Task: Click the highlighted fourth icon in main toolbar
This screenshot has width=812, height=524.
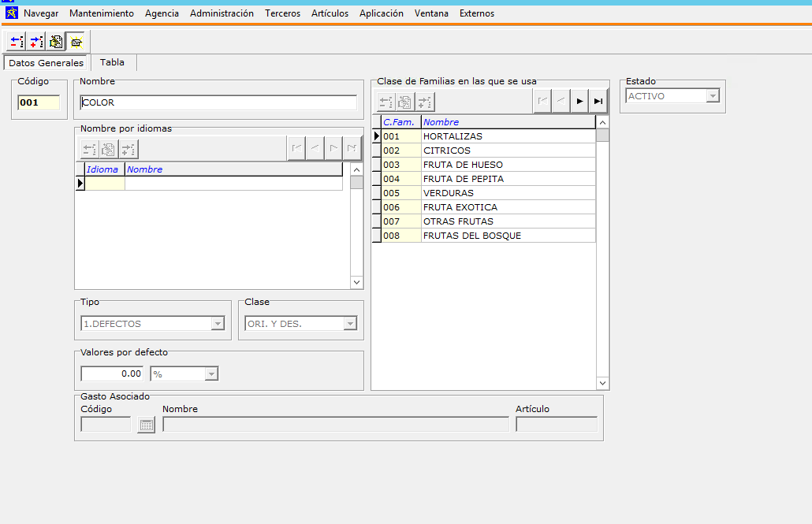Action: 76,42
